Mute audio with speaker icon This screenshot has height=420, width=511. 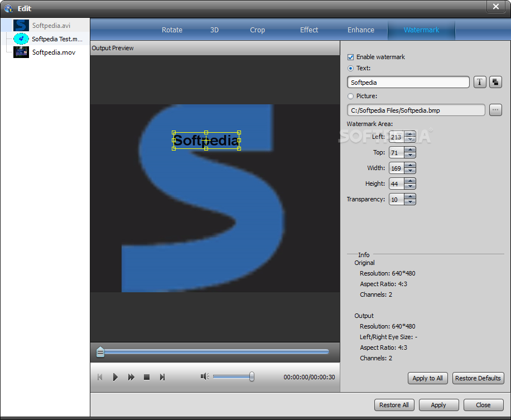pos(205,376)
